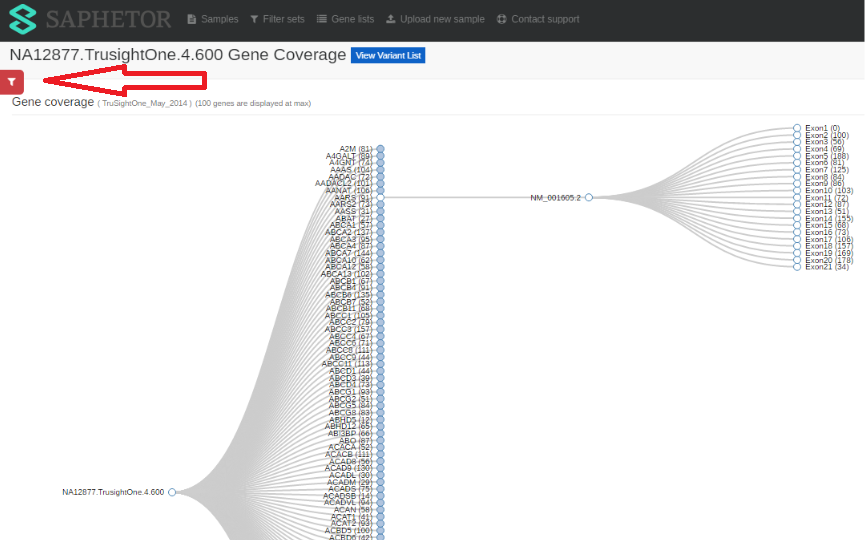Collapse the NA12877.TrusightOne.4.600 root node
The image size is (865, 553).
pos(172,492)
